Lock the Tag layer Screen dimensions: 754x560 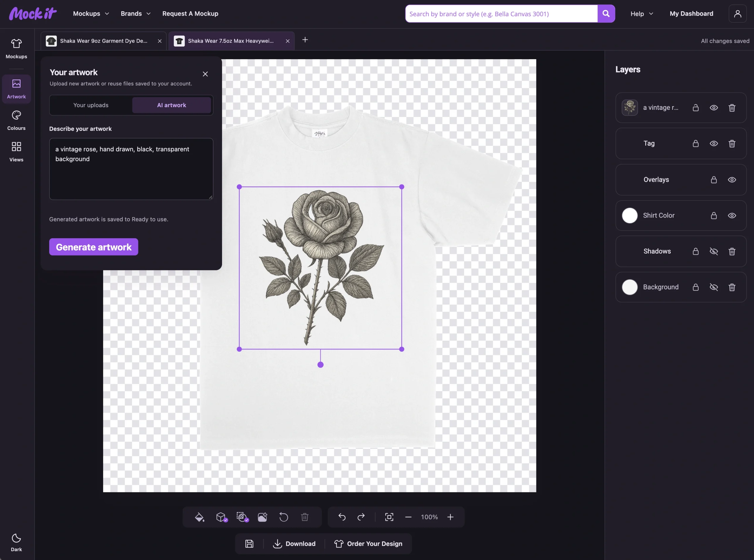pyautogui.click(x=696, y=143)
